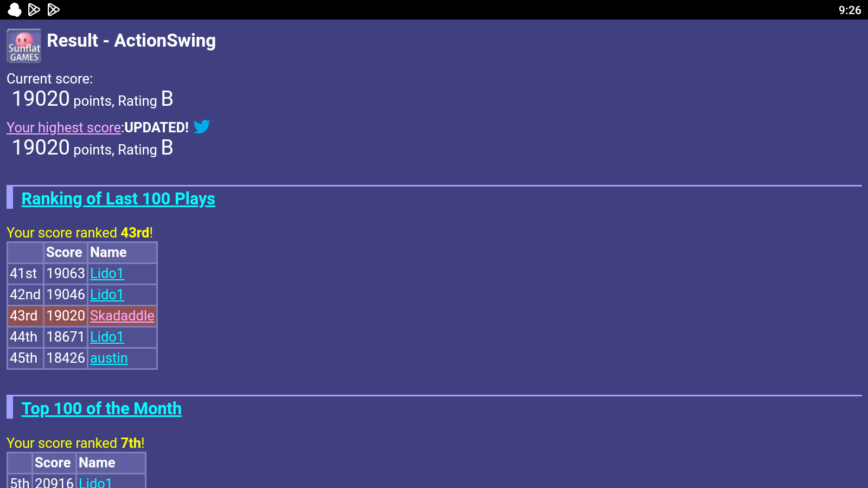Click the austin player link
The image size is (868, 488).
tap(109, 358)
